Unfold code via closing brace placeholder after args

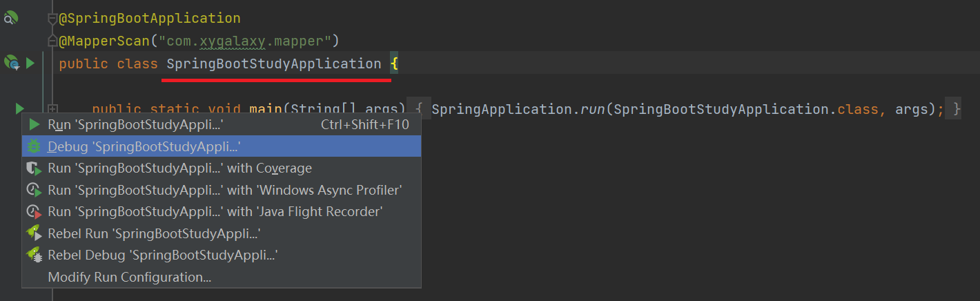coord(955,109)
